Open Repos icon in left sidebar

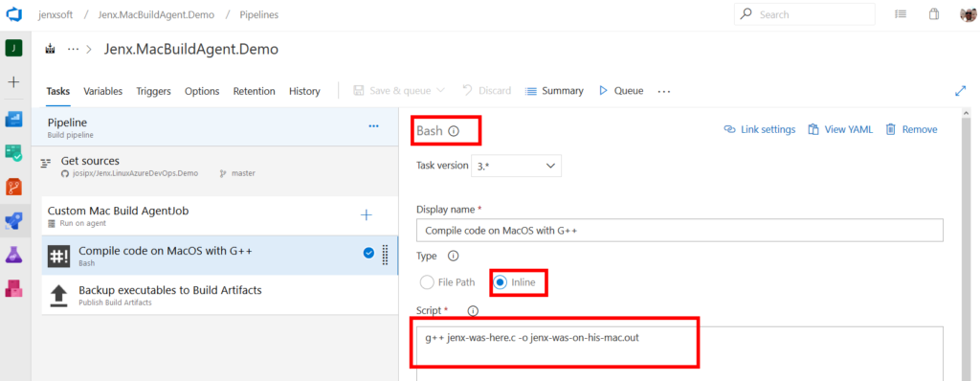pos(13,187)
